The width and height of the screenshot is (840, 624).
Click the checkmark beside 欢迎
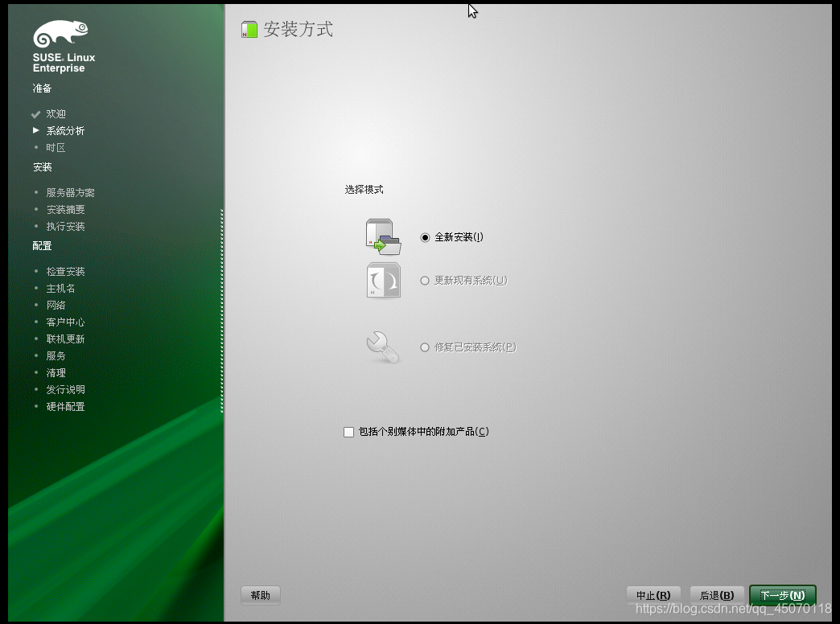pos(36,114)
